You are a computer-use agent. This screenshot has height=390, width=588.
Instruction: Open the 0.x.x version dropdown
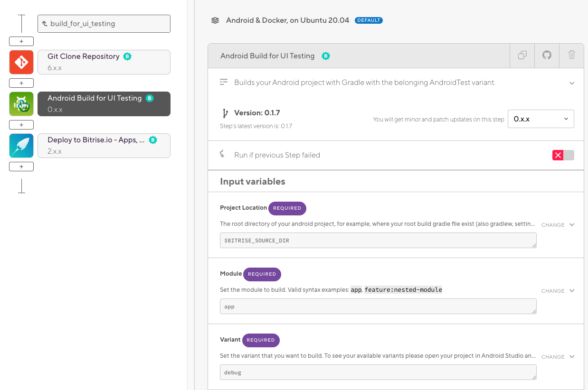click(x=541, y=119)
